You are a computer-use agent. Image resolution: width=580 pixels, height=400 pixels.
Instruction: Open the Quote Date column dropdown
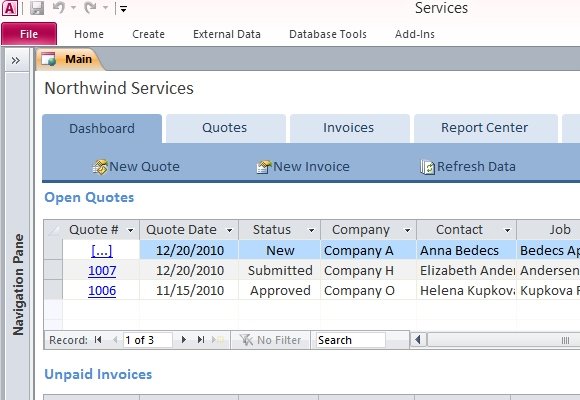[x=230, y=230]
